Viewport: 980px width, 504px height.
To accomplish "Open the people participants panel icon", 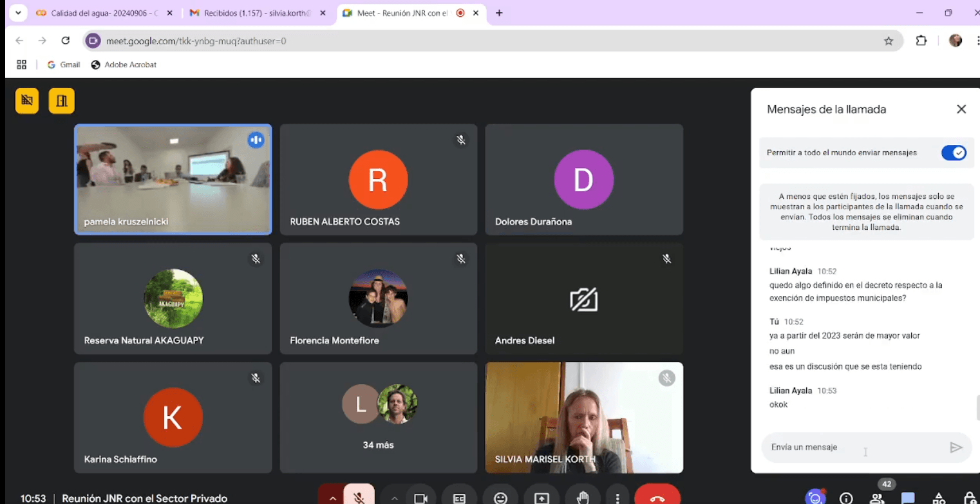I will [x=877, y=498].
